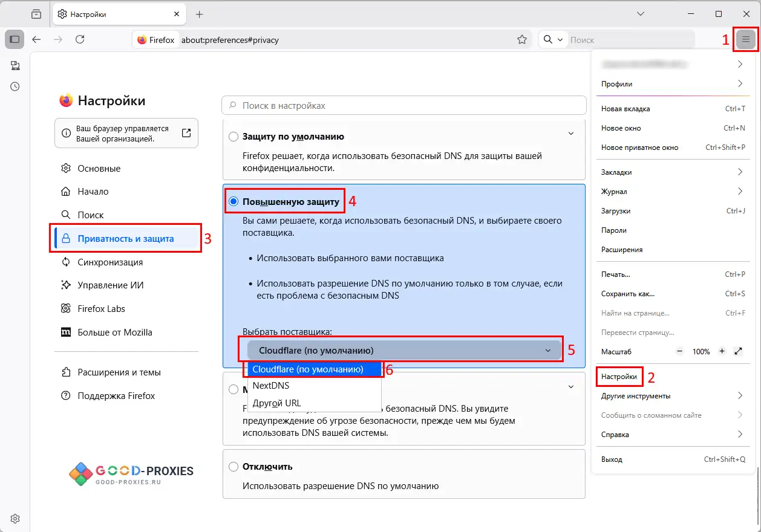Open the search engine magnifier dropdown
Image resolution: width=761 pixels, height=532 pixels.
tap(553, 40)
